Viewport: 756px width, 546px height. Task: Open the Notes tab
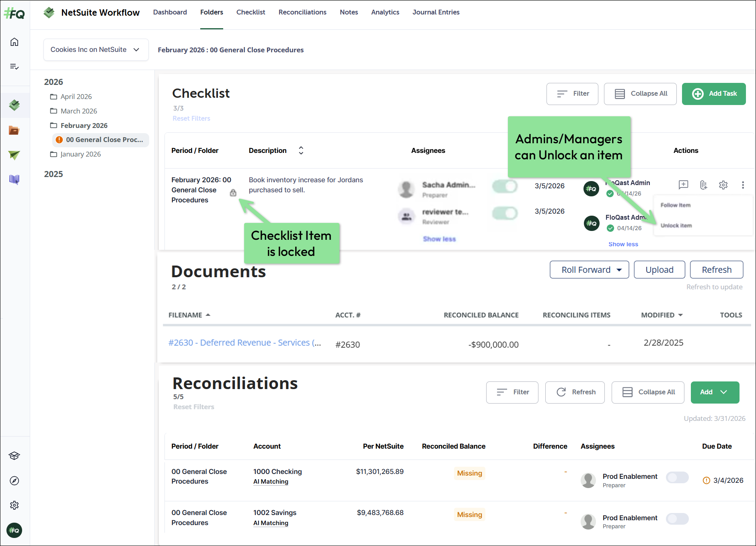349,12
